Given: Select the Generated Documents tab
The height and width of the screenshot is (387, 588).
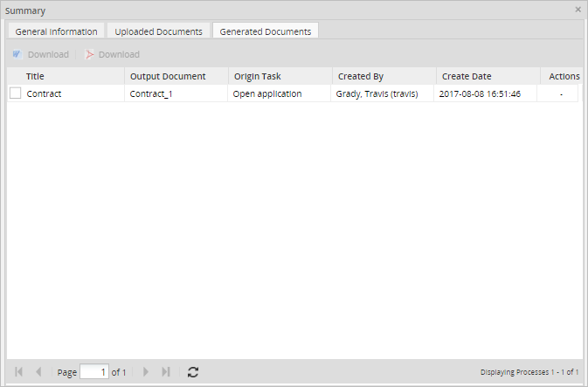Looking at the screenshot, I should click(265, 31).
